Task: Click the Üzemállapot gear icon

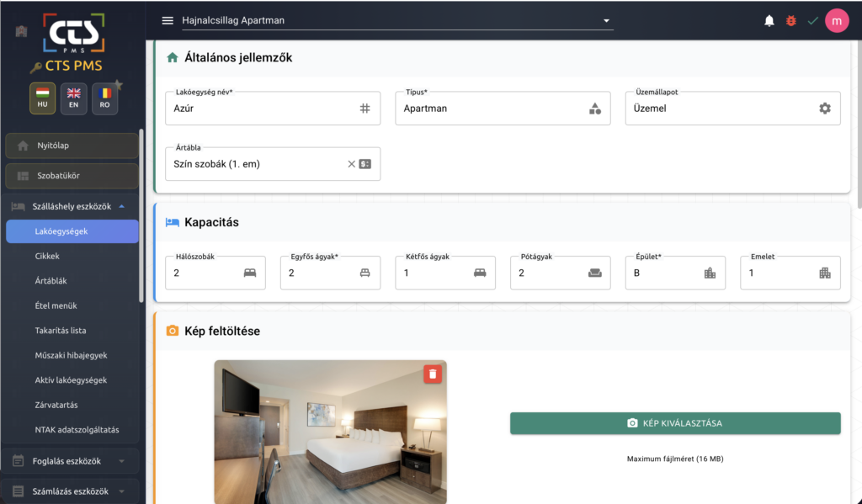Action: tap(824, 109)
